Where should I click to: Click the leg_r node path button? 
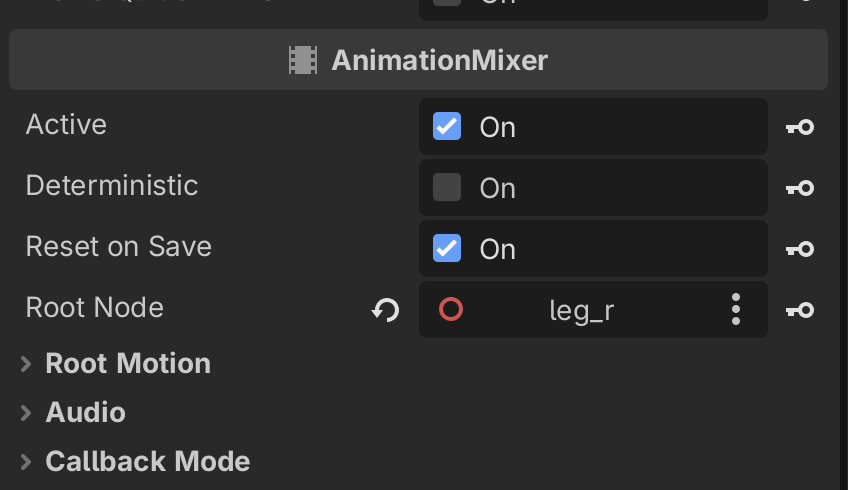tap(581, 310)
